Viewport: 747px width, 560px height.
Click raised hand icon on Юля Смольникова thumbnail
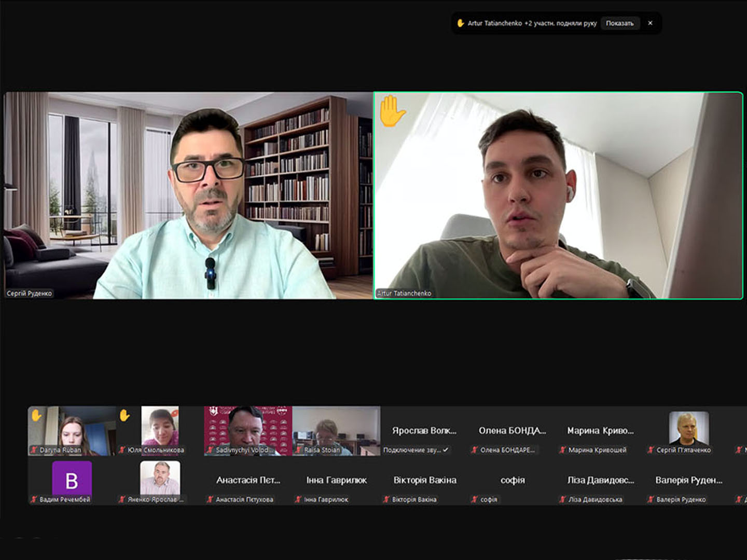(124, 415)
